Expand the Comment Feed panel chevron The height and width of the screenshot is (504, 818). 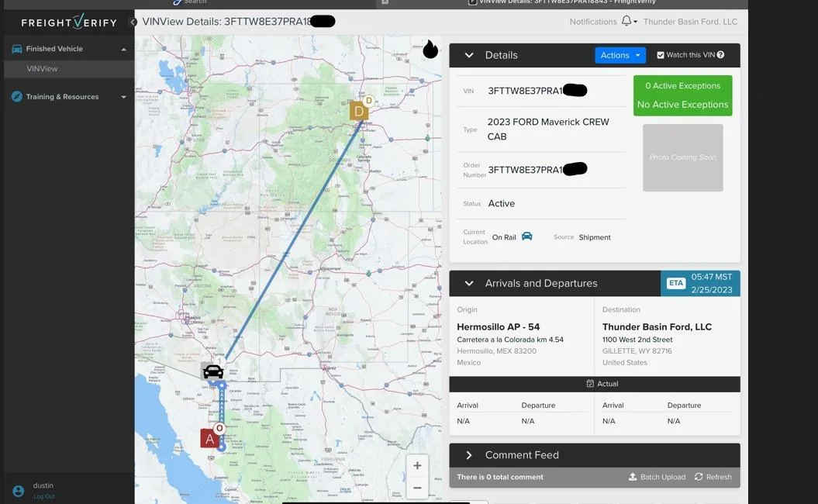pyautogui.click(x=469, y=455)
